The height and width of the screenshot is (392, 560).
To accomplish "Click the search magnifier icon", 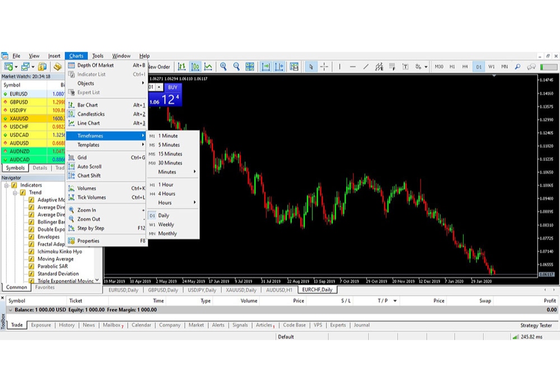I will click(517, 67).
